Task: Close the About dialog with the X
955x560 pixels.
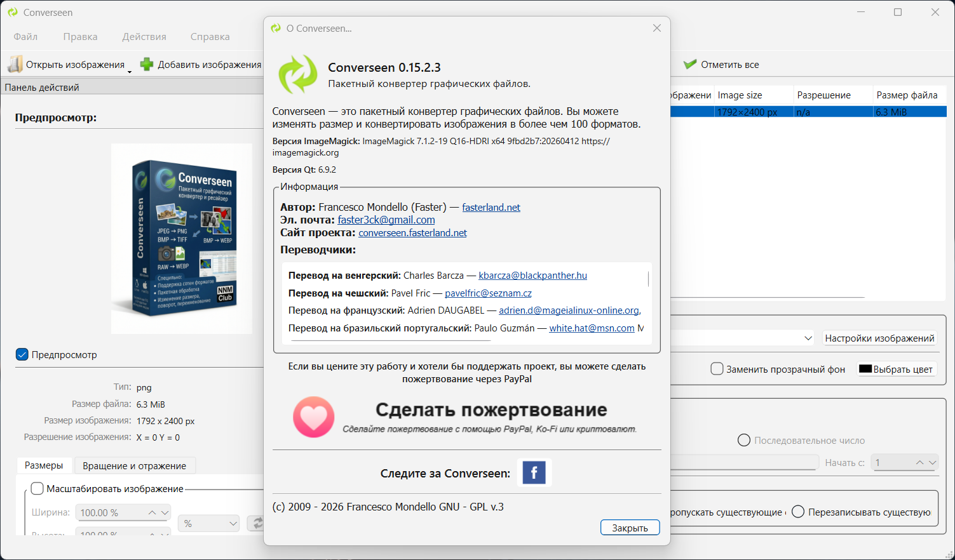Action: tap(657, 28)
